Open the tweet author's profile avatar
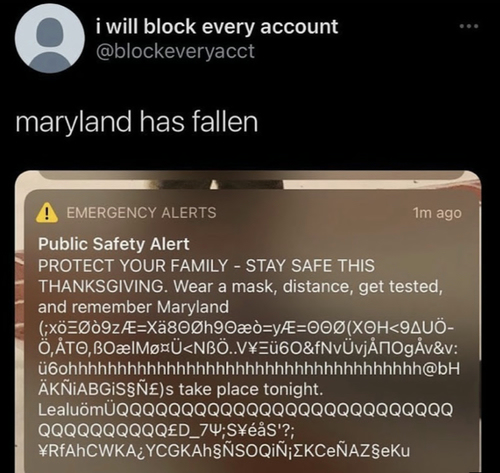The height and width of the screenshot is (473, 500). tap(50, 38)
